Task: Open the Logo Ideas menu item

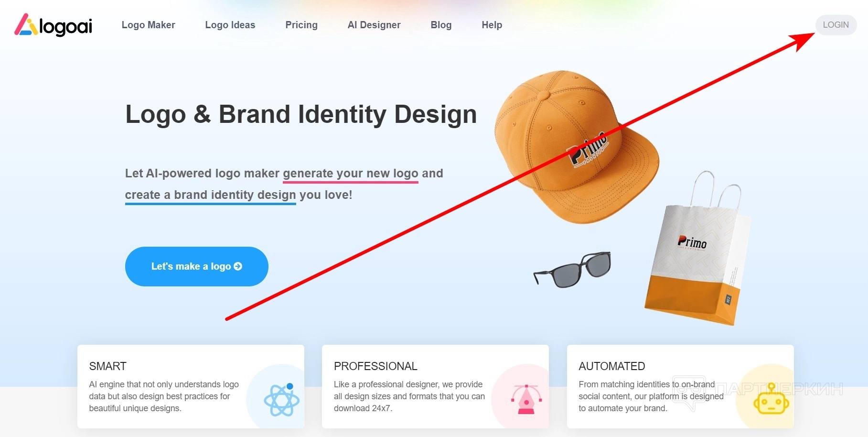Action: tap(230, 25)
